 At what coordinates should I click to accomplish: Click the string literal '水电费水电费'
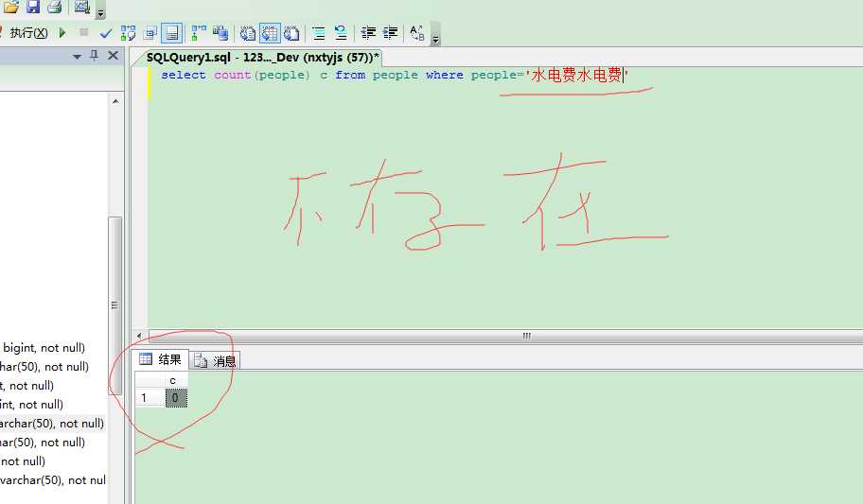click(577, 76)
